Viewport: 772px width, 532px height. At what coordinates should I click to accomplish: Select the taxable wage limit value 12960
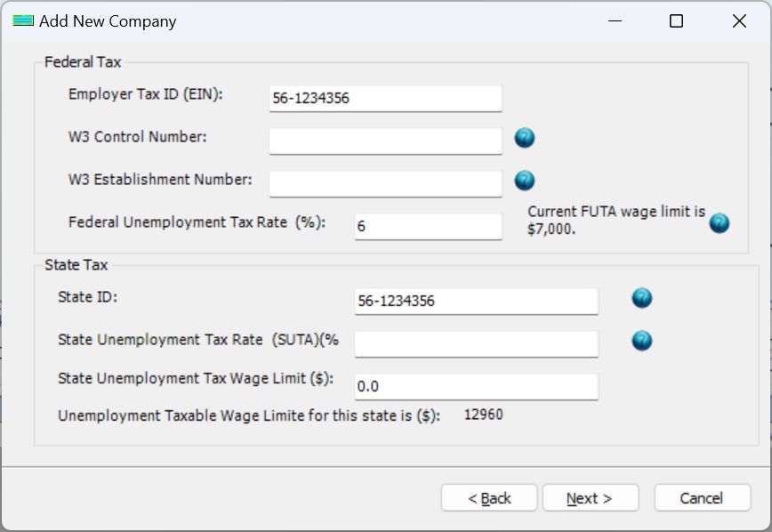(x=485, y=415)
